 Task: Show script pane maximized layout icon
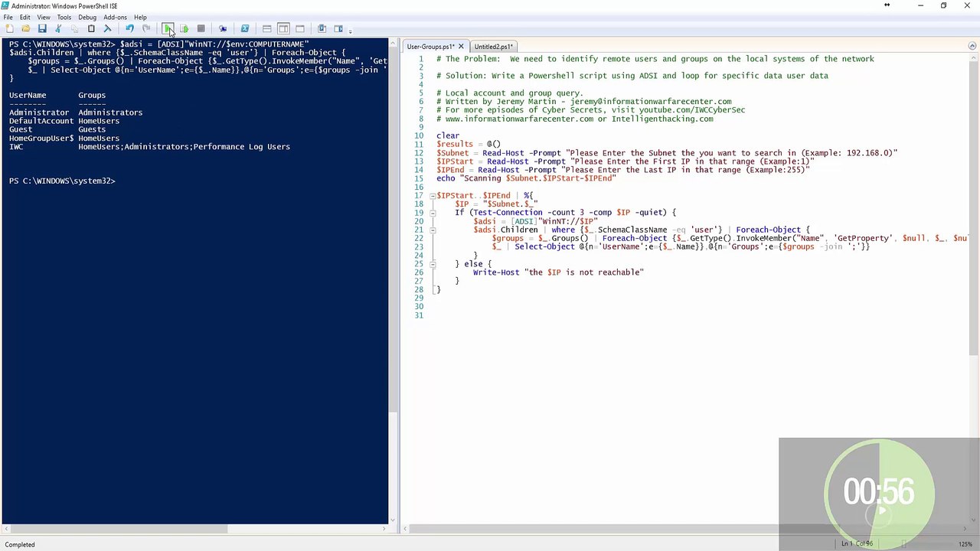[300, 29]
